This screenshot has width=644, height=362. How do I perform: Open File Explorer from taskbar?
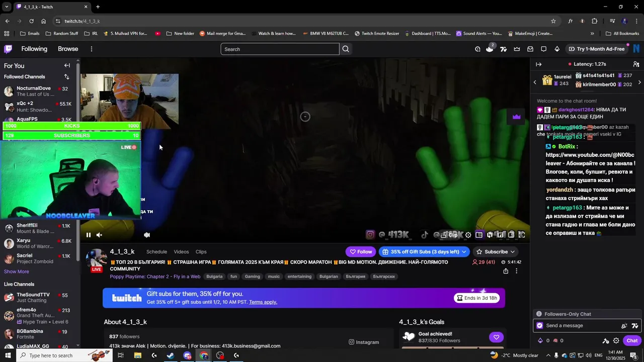pos(137,355)
